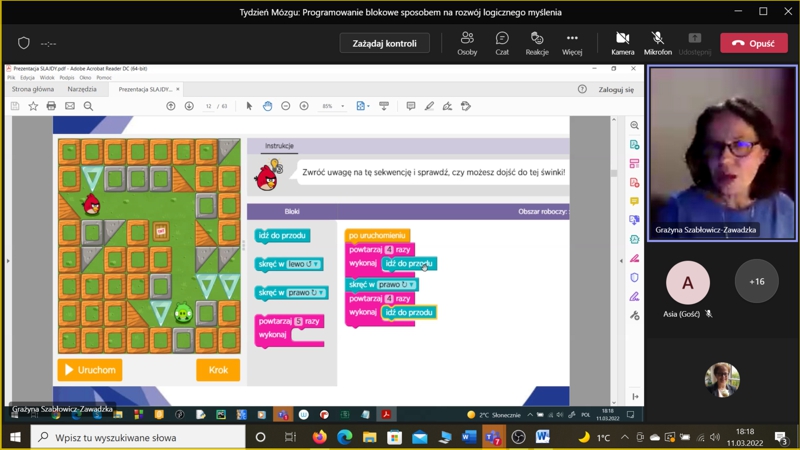800x450 pixels.
Task: Open Więcej more options menu
Action: [x=572, y=43]
